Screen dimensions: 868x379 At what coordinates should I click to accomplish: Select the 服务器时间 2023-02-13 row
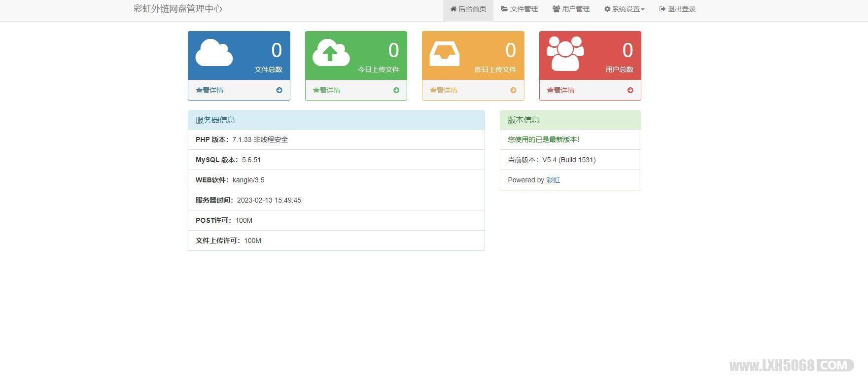click(336, 200)
